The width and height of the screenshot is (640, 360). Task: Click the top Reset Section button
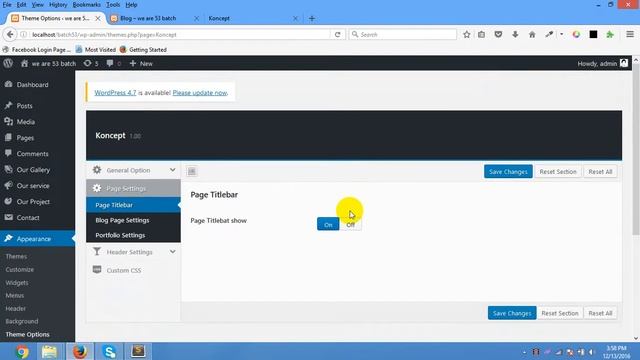pos(558,172)
